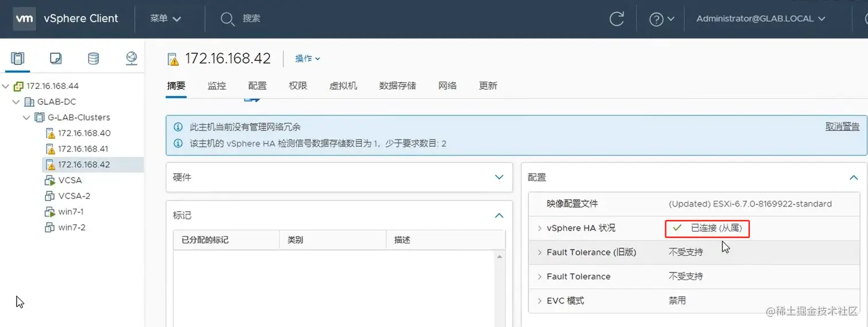
Task: Open the help question-mark menu
Action: tap(661, 19)
